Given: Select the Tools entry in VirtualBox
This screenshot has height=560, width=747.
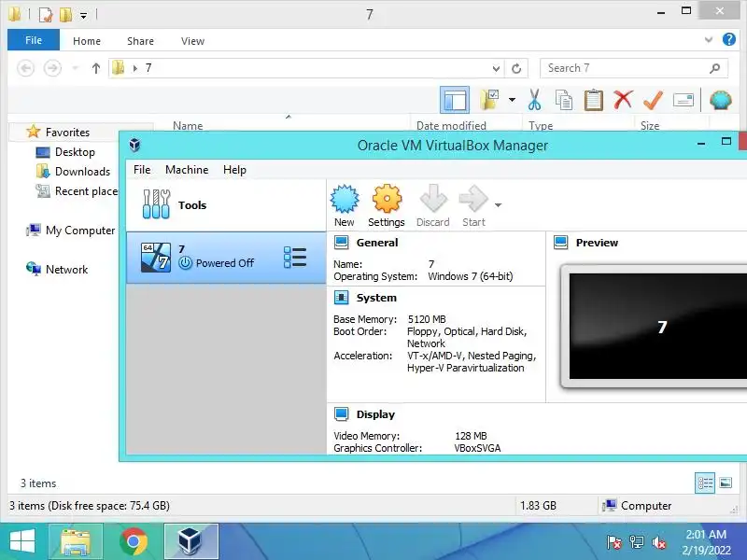Looking at the screenshot, I should tap(226, 205).
